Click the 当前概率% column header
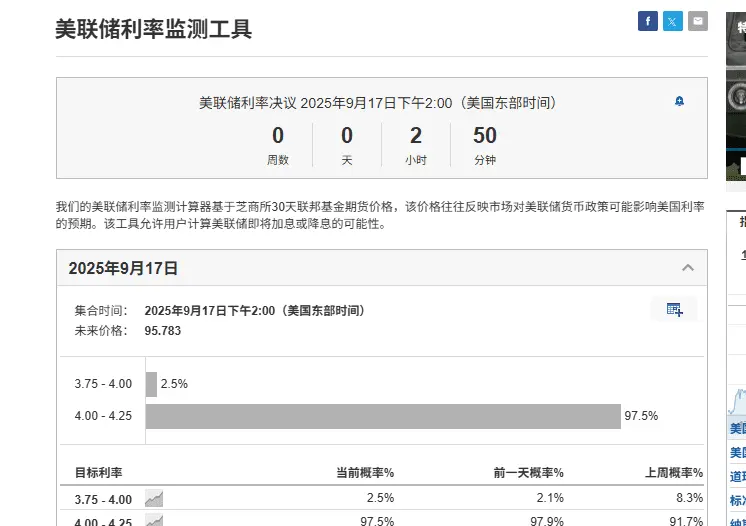This screenshot has width=746, height=526. click(x=365, y=473)
